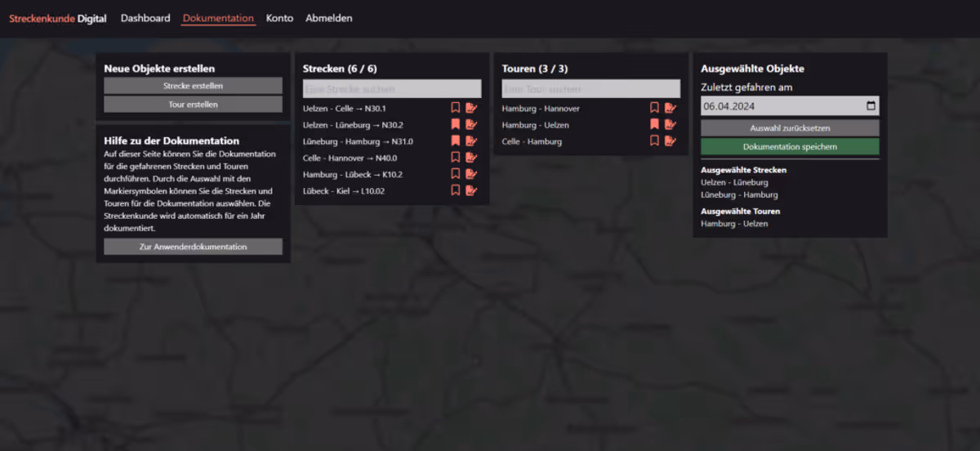Toggle bookmark on Celle - Hamburg tour
This screenshot has width=980, height=451.
tap(654, 141)
